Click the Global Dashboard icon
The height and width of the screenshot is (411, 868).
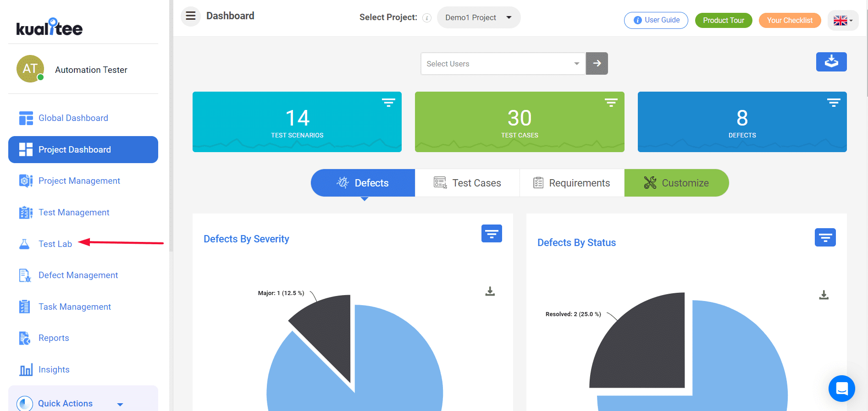[26, 118]
